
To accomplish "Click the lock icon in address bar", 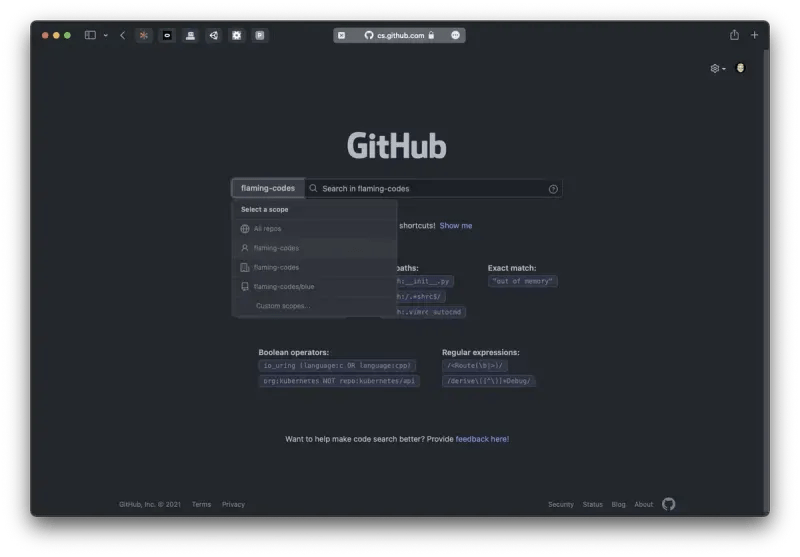I will (x=431, y=35).
